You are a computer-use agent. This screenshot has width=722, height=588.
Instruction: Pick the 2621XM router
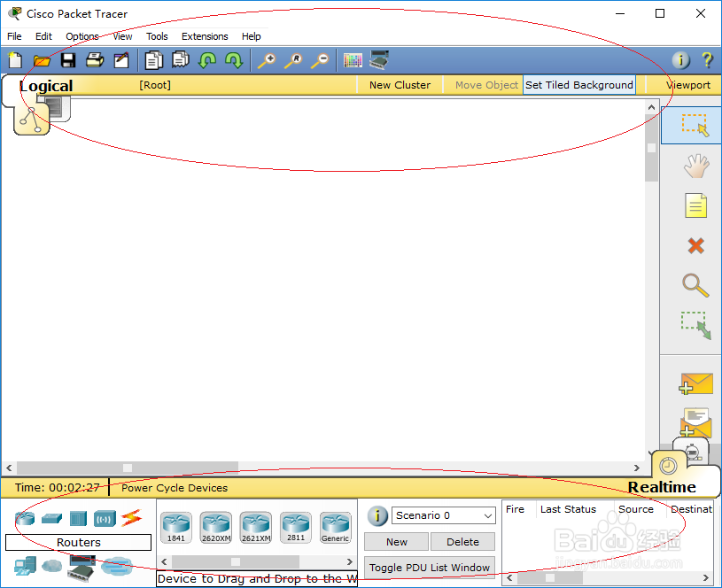(256, 528)
